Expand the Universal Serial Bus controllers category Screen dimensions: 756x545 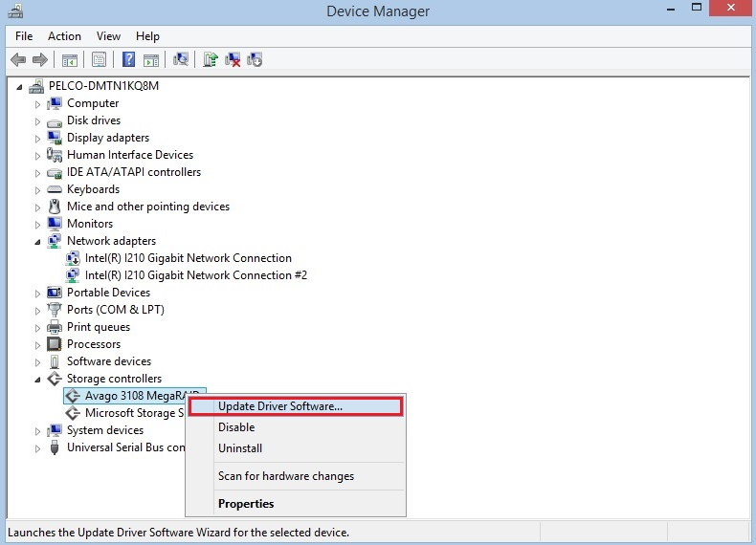pyautogui.click(x=37, y=448)
